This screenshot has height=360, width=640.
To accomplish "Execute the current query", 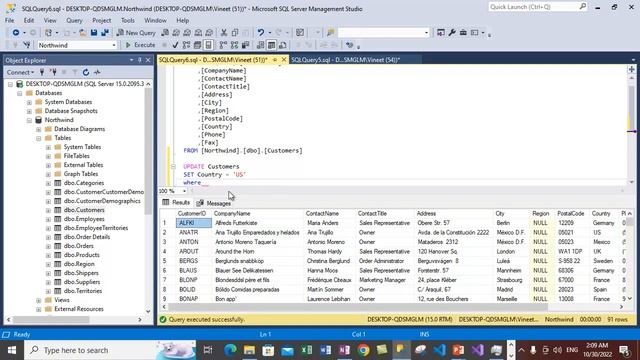I will tap(140, 45).
